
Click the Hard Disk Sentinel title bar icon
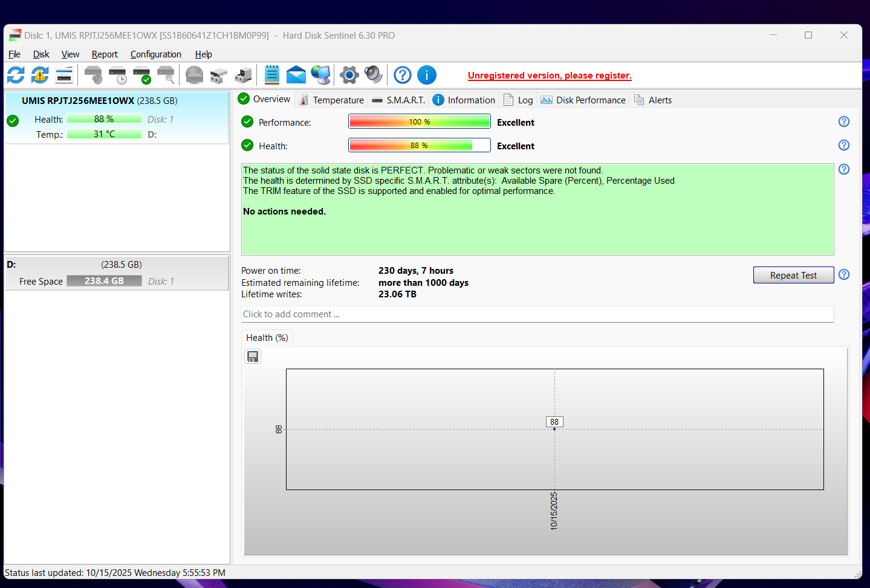tap(15, 35)
